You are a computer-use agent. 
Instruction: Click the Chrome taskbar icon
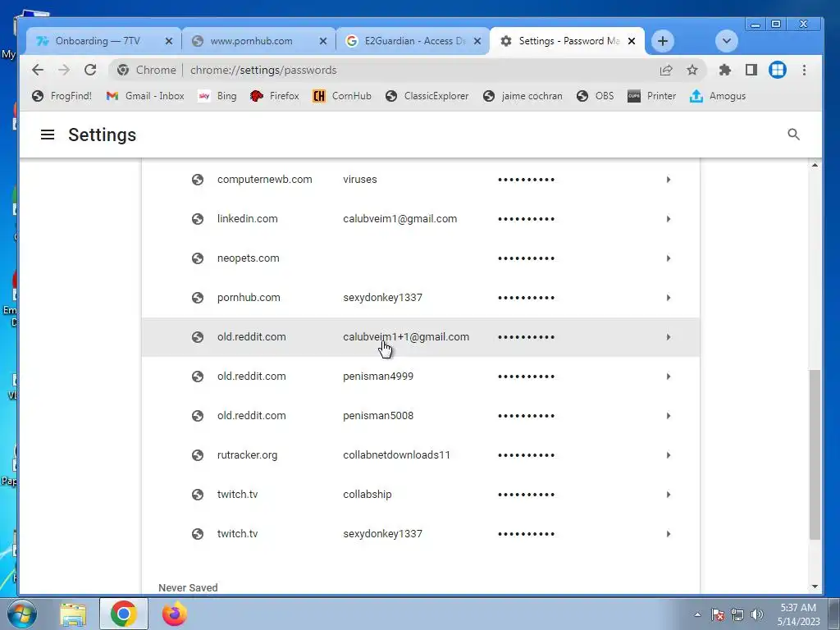click(124, 614)
